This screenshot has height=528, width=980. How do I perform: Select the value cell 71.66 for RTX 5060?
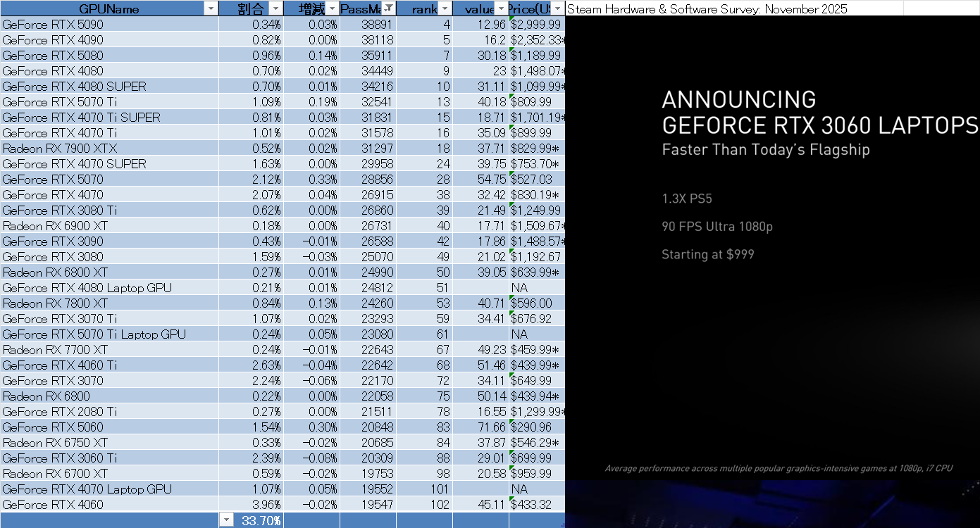(480, 427)
